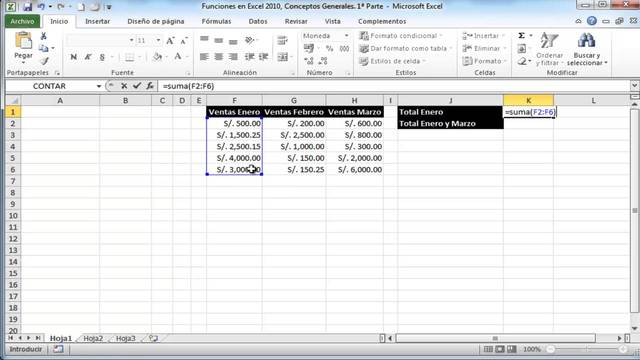
Task: Click the Cut scissors icon
Action: (44, 36)
